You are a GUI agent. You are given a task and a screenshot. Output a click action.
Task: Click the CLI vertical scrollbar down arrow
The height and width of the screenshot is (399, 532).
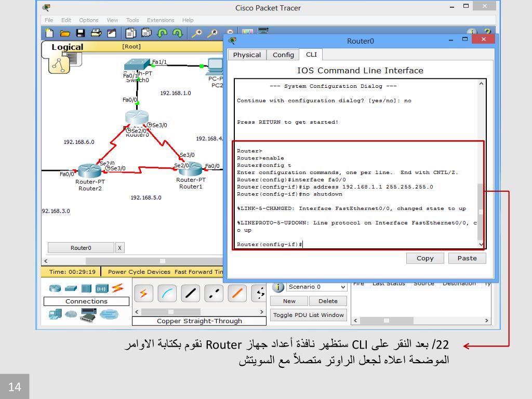[x=481, y=244]
